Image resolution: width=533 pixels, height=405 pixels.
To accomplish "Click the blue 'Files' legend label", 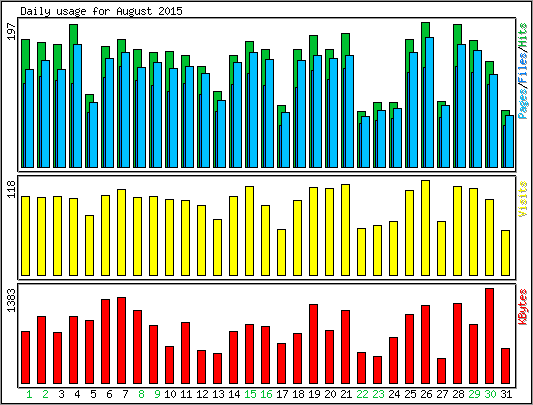I will (x=523, y=67).
